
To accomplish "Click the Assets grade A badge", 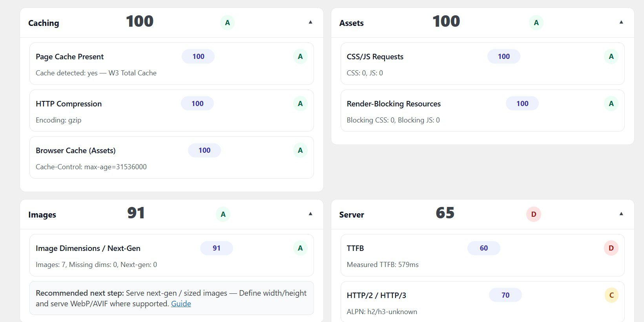I will point(536,23).
